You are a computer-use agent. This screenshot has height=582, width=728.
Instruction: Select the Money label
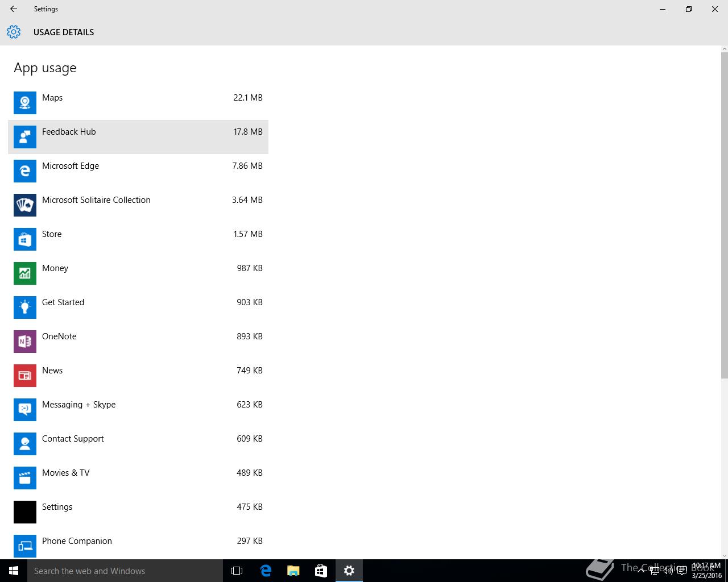[55, 268]
